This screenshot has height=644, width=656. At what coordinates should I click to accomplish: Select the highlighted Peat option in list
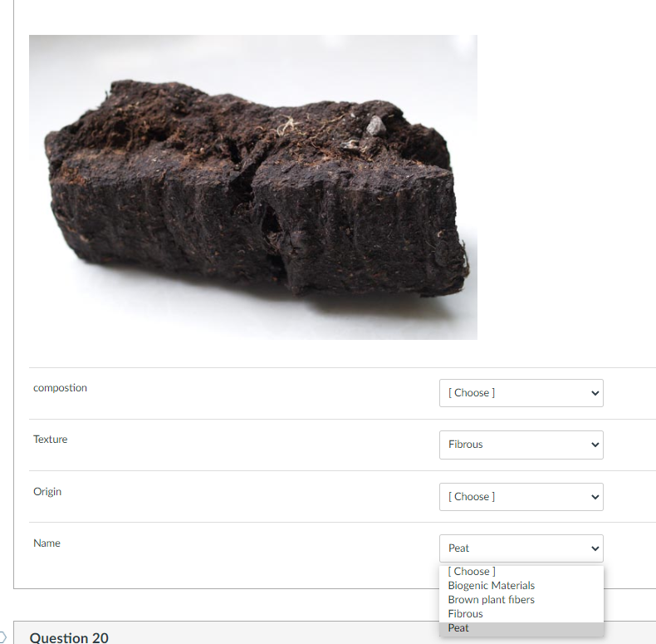point(521,628)
